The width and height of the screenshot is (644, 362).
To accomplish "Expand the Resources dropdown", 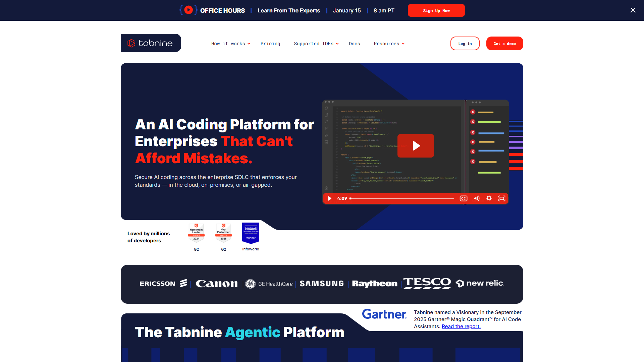I will pyautogui.click(x=388, y=44).
